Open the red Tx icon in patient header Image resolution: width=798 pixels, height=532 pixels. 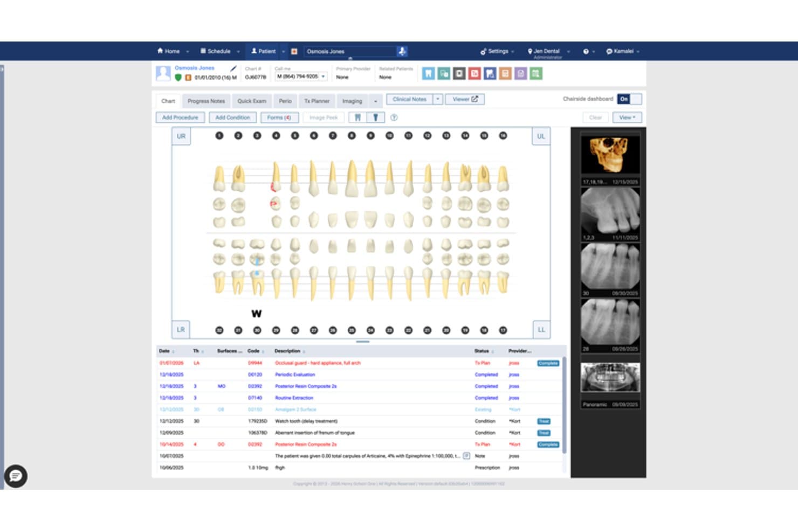(x=474, y=73)
